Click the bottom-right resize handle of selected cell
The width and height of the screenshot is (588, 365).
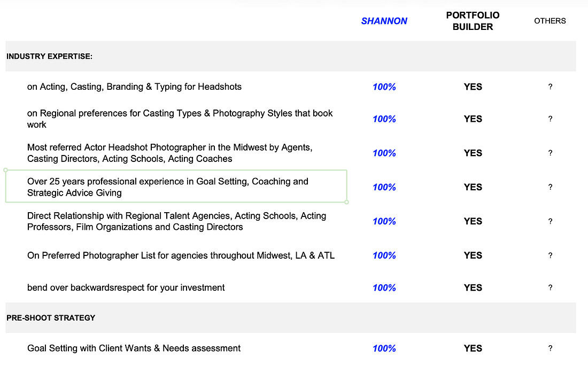pyautogui.click(x=347, y=203)
